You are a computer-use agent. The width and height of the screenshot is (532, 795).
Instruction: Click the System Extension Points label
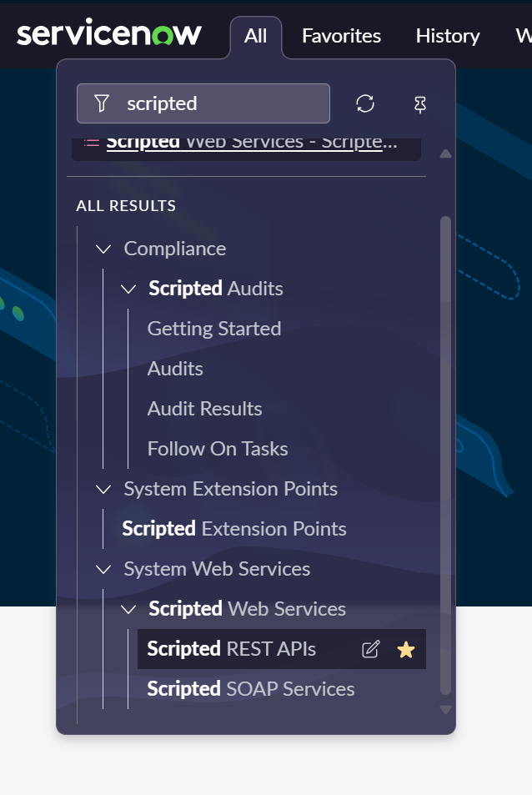point(230,490)
